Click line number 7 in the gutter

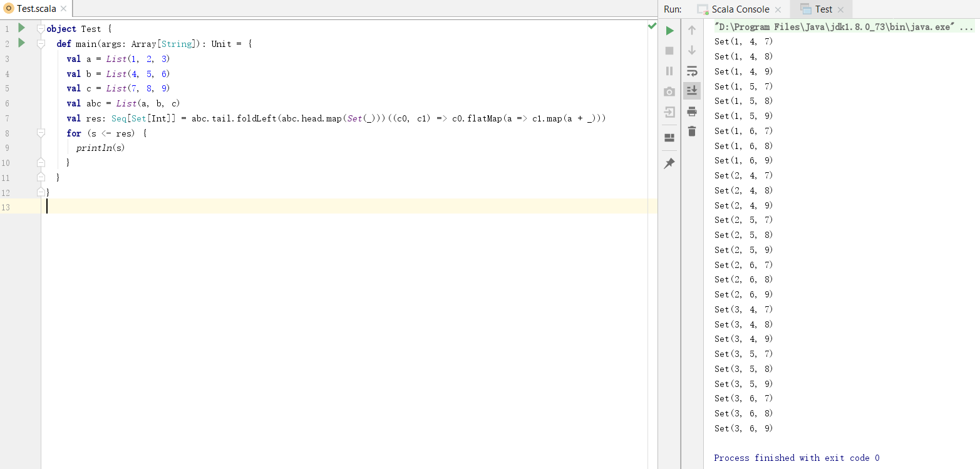coord(6,118)
